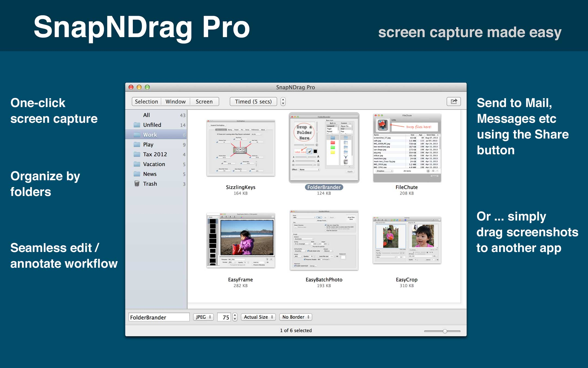Image resolution: width=588 pixels, height=368 pixels.
Task: Select the Vacation folder
Action: pyautogui.click(x=154, y=164)
